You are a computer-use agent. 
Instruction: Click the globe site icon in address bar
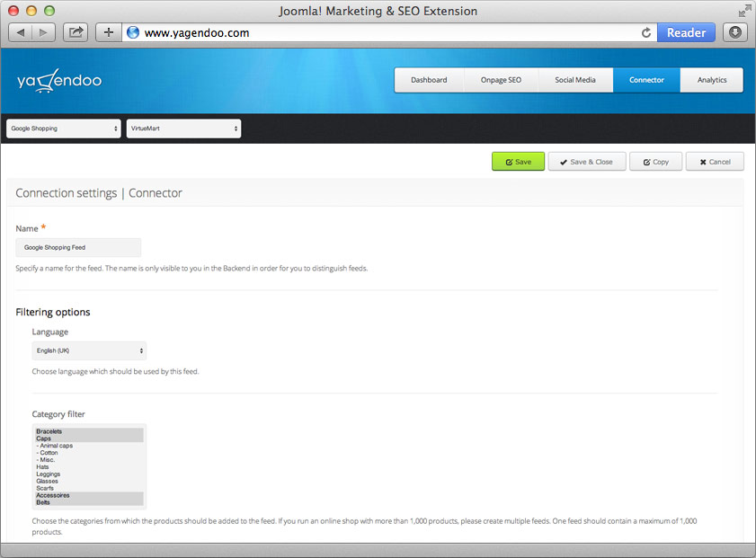(132, 32)
